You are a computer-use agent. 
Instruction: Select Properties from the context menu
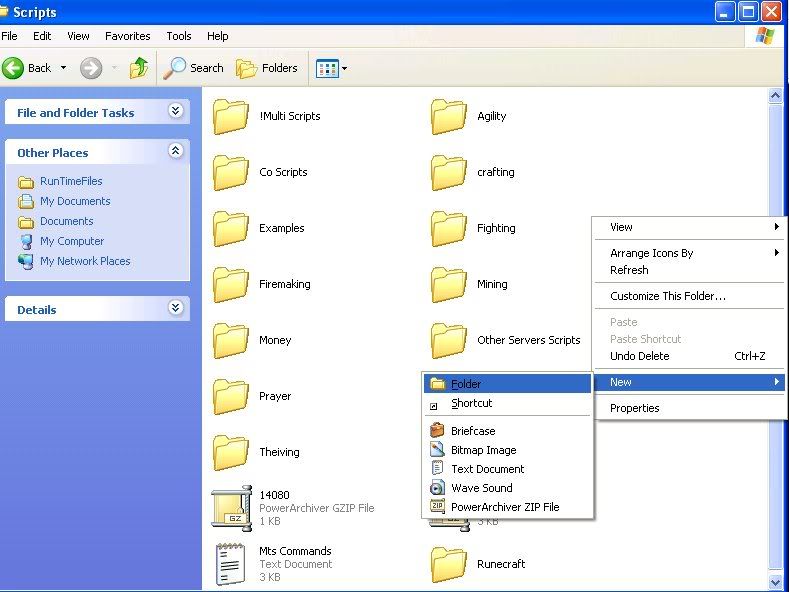[x=635, y=408]
